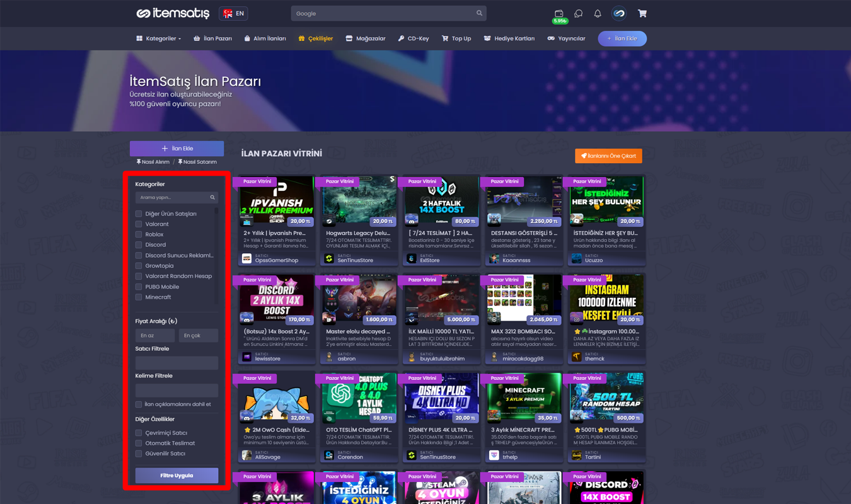
Task: Tick the Minecraft category checkbox
Action: tap(139, 297)
